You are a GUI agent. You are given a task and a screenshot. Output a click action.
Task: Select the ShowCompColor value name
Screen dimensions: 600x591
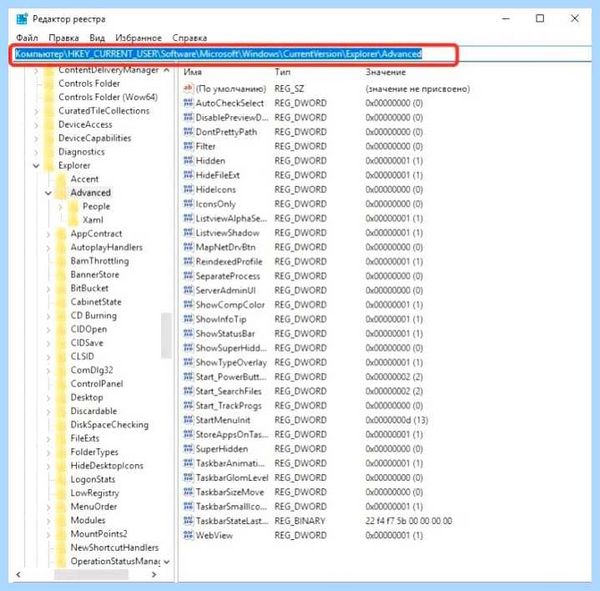pyautogui.click(x=230, y=305)
